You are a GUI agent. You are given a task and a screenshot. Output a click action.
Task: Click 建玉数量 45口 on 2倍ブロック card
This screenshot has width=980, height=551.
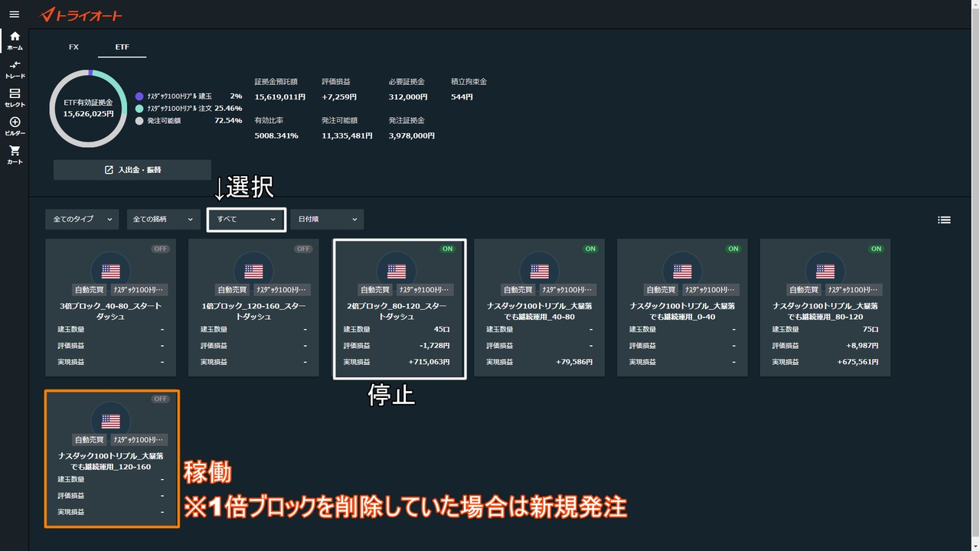pos(442,330)
